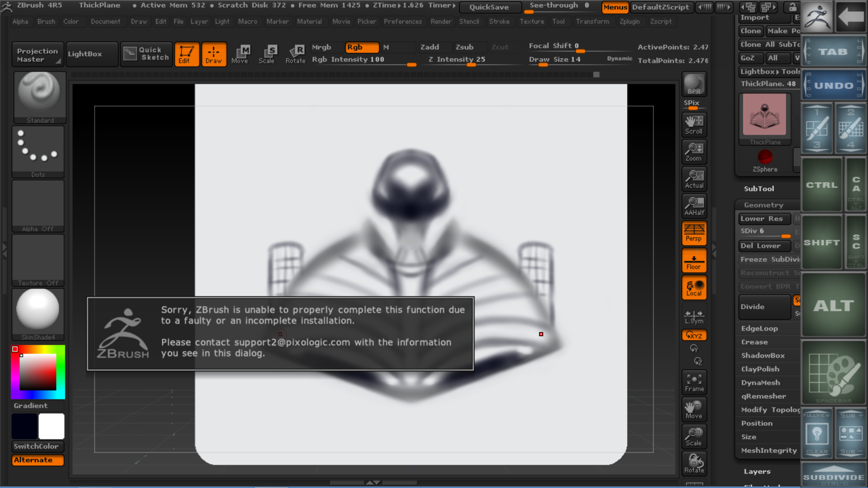Click the pen overlay icon numbered 1 and 3
Viewport: 868px width, 488px height.
coord(817,128)
